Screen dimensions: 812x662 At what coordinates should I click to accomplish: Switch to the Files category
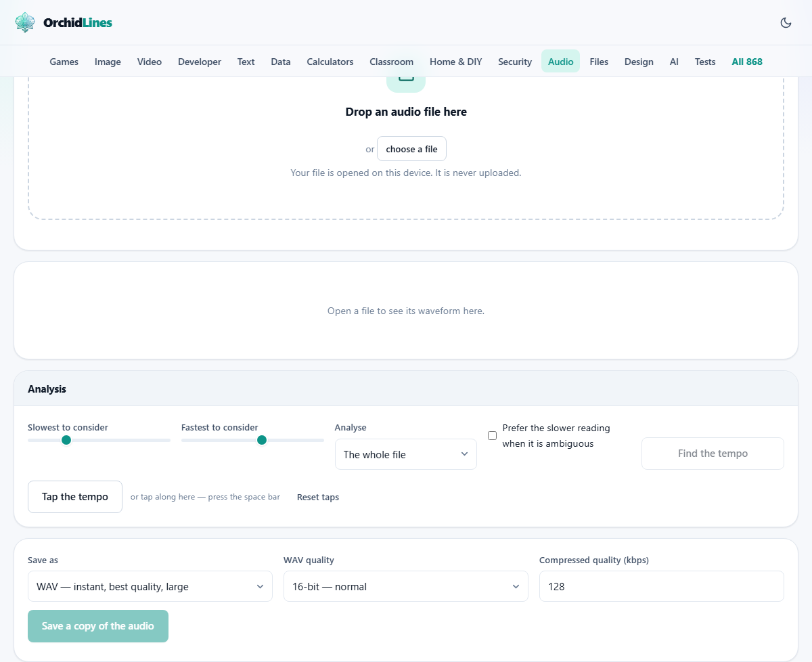click(x=599, y=62)
